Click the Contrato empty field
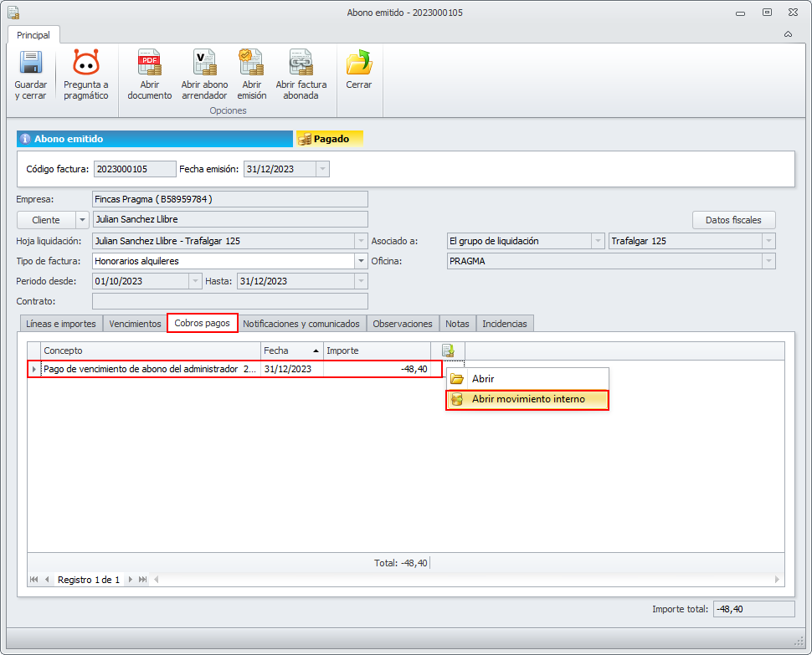 click(x=230, y=301)
